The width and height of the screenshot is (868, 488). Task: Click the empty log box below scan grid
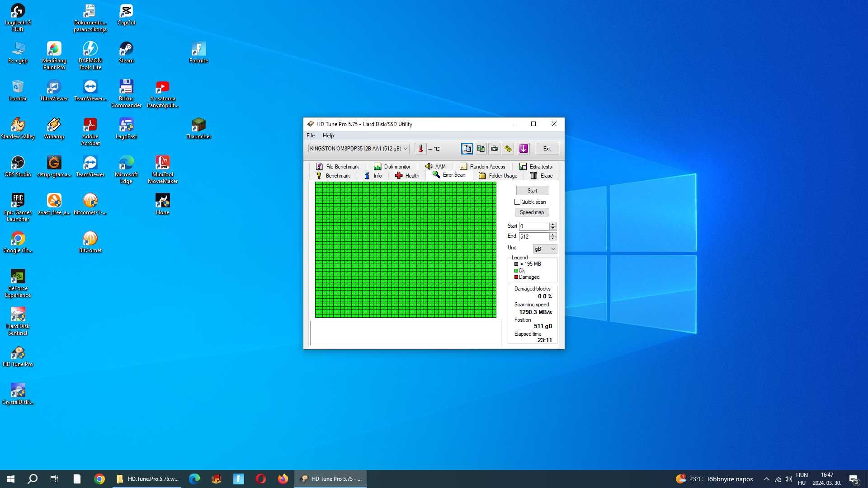(406, 333)
